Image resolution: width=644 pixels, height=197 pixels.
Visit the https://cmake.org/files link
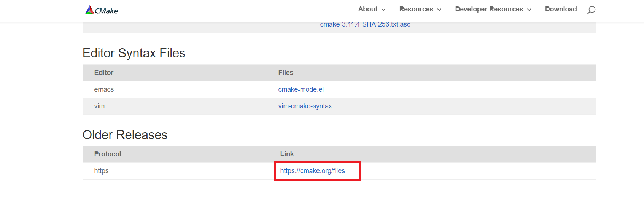point(313,171)
